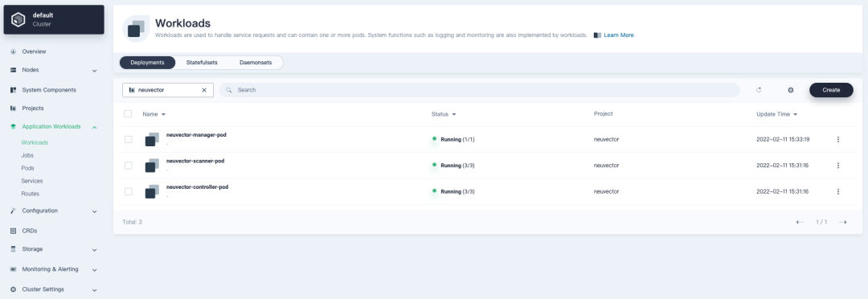Open the CRDs page
The image size is (868, 299).
pos(30,231)
